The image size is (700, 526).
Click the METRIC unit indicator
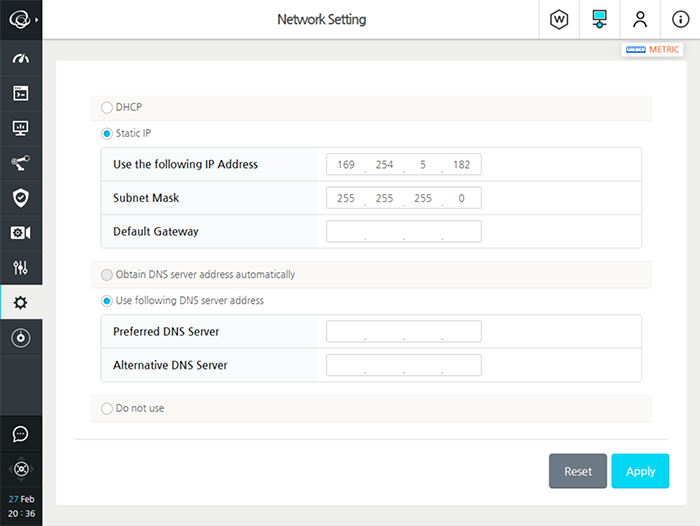[x=652, y=49]
